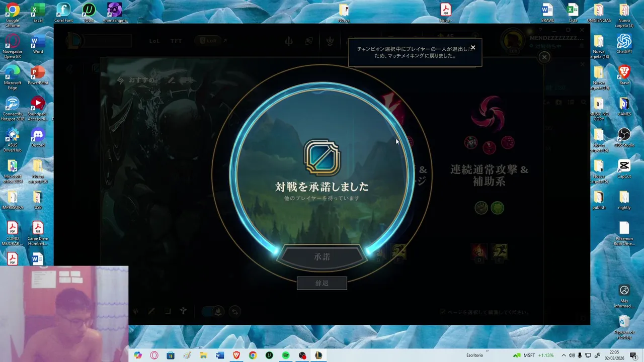Open COMO MEJORAR PDF file
The height and width of the screenshot is (362, 644).
coord(12,234)
